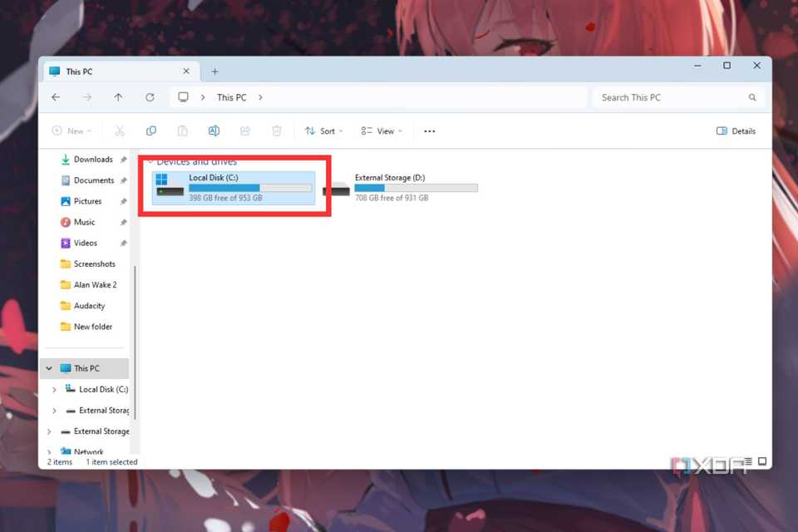This screenshot has width=798, height=532.
Task: Unpin Pictures using its pin icon
Action: pyautogui.click(x=123, y=201)
